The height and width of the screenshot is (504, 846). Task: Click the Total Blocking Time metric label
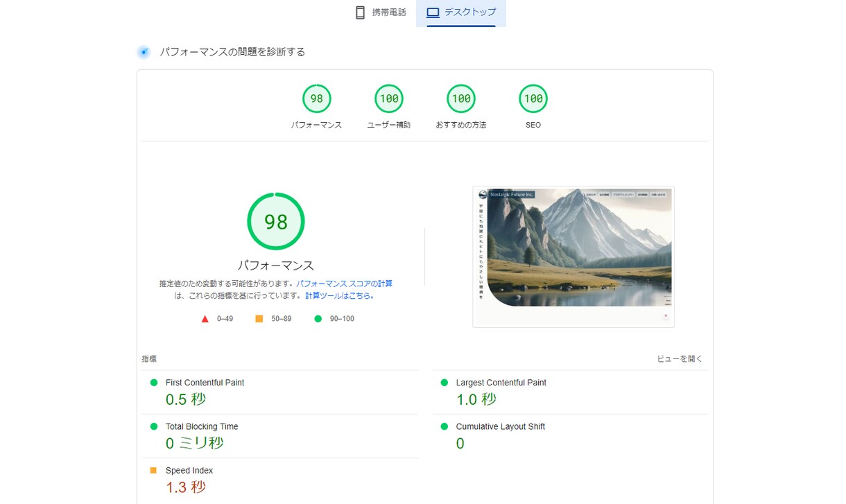click(202, 426)
